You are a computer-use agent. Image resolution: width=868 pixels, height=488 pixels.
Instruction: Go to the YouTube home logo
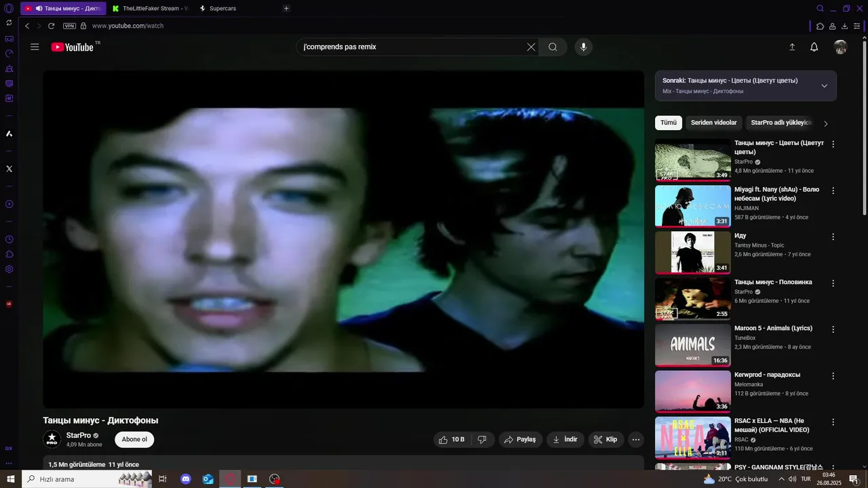click(72, 47)
